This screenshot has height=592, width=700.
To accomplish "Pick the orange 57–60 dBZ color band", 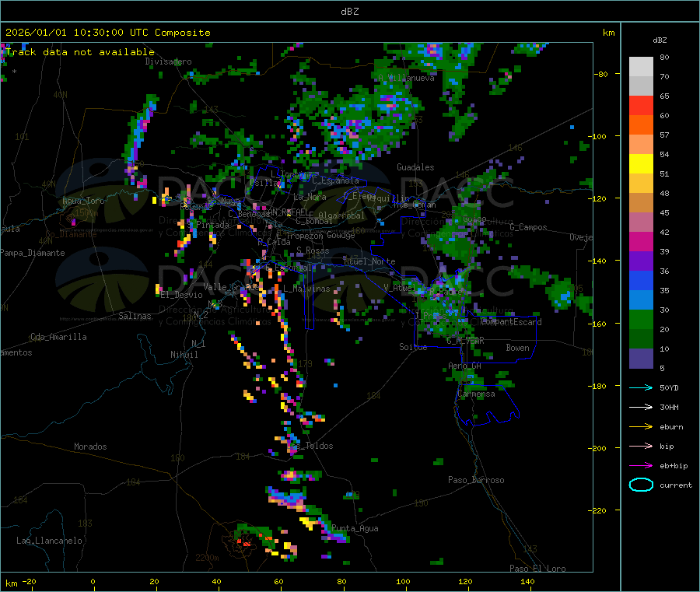I will [x=641, y=125].
